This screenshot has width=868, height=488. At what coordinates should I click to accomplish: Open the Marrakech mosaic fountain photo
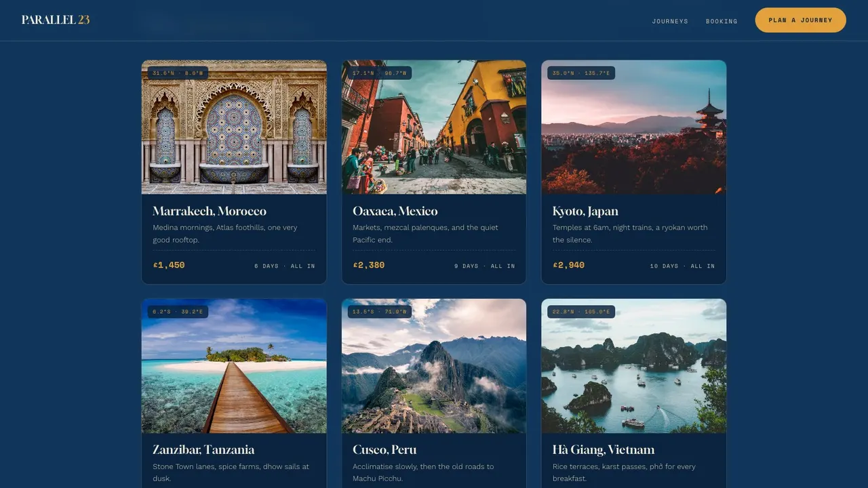coord(234,127)
